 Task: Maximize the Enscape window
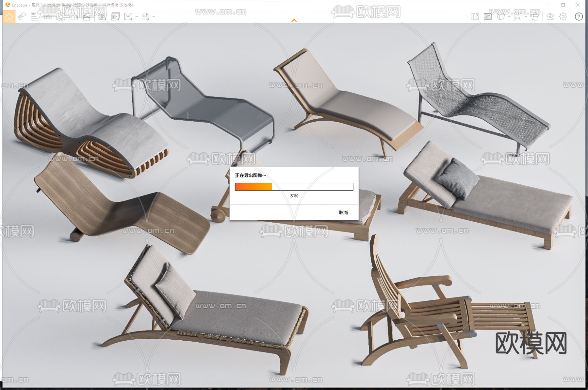[563, 5]
